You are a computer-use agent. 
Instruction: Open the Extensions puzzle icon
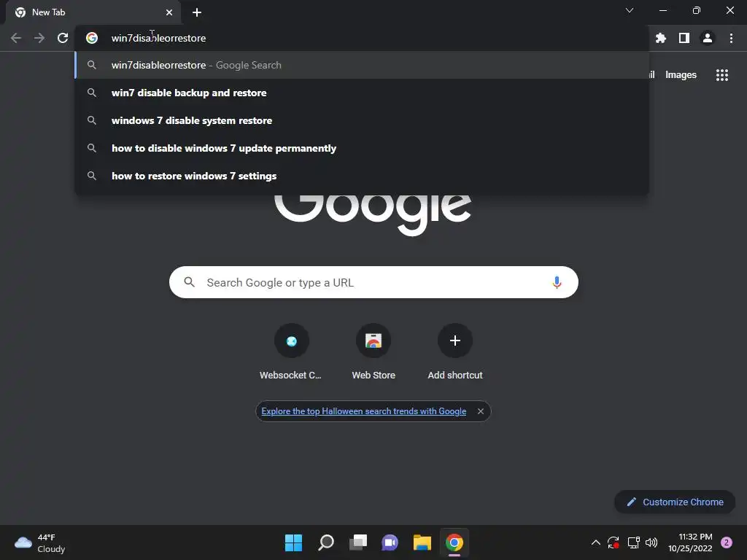point(661,38)
